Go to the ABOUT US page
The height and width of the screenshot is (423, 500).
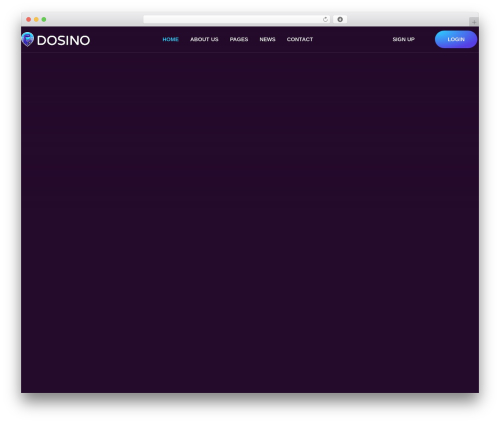click(204, 39)
